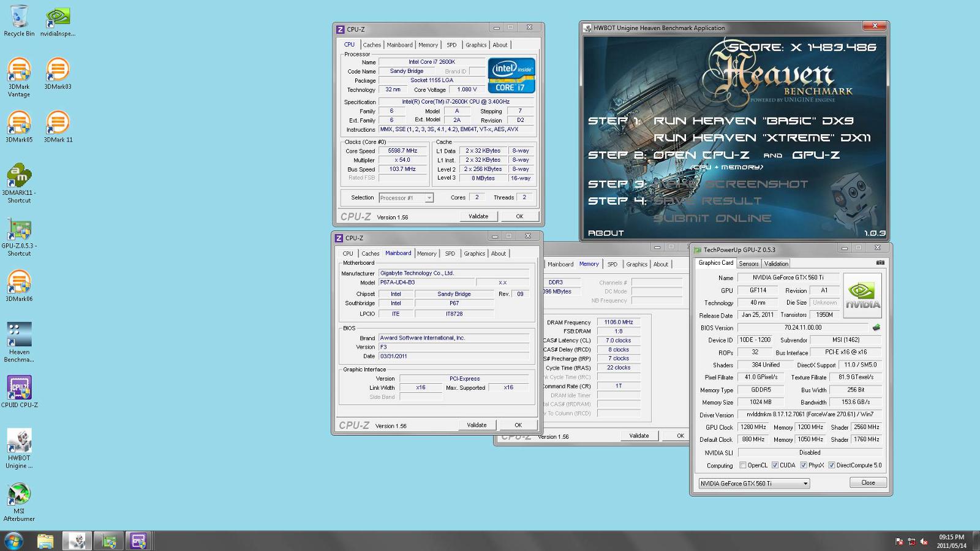Click the taskbar clock showing 09:15 PM

pos(951,541)
